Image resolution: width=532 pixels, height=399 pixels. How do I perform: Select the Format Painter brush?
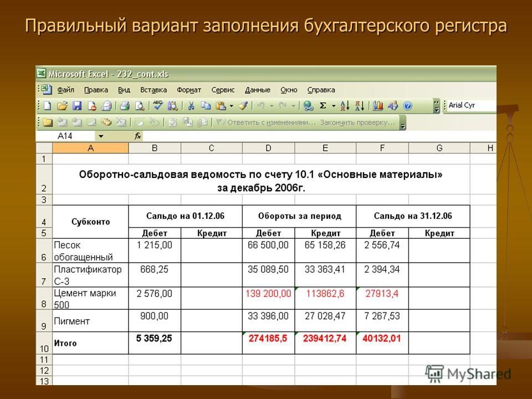(x=243, y=106)
